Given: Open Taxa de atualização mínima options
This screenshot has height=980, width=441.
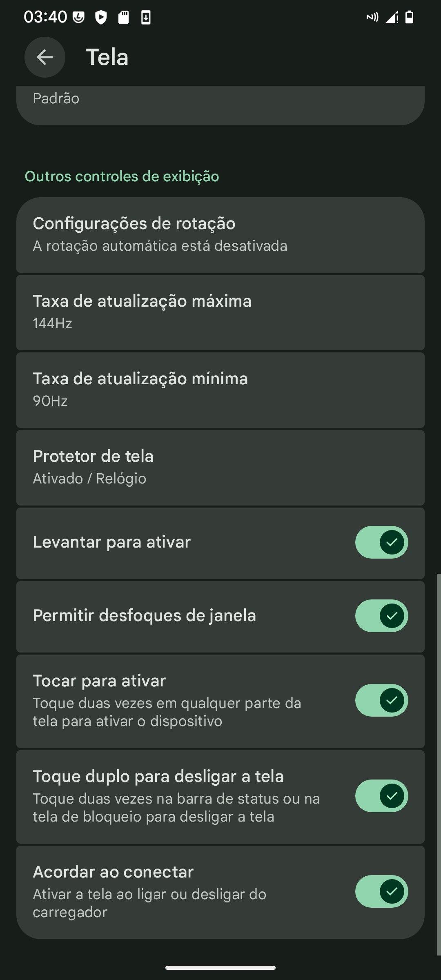Looking at the screenshot, I should 220,390.
